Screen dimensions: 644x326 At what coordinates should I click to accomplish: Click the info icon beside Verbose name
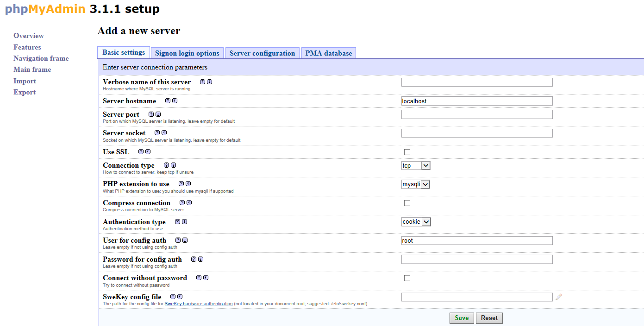click(209, 81)
